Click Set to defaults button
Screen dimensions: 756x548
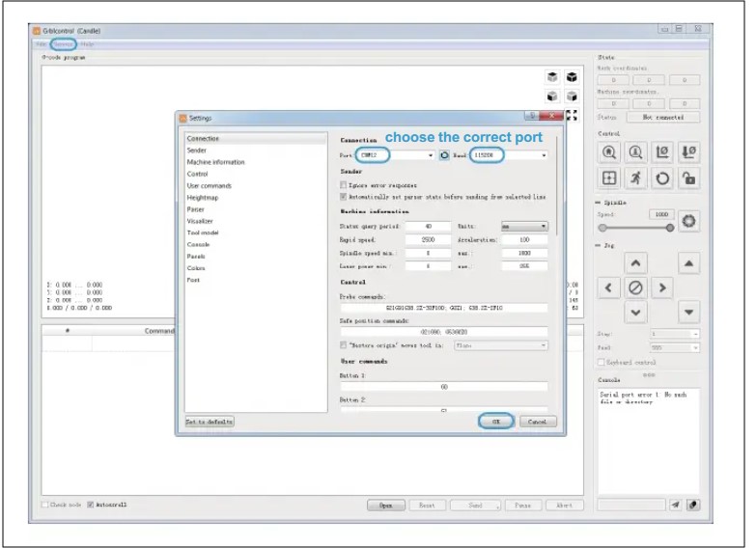tap(210, 422)
